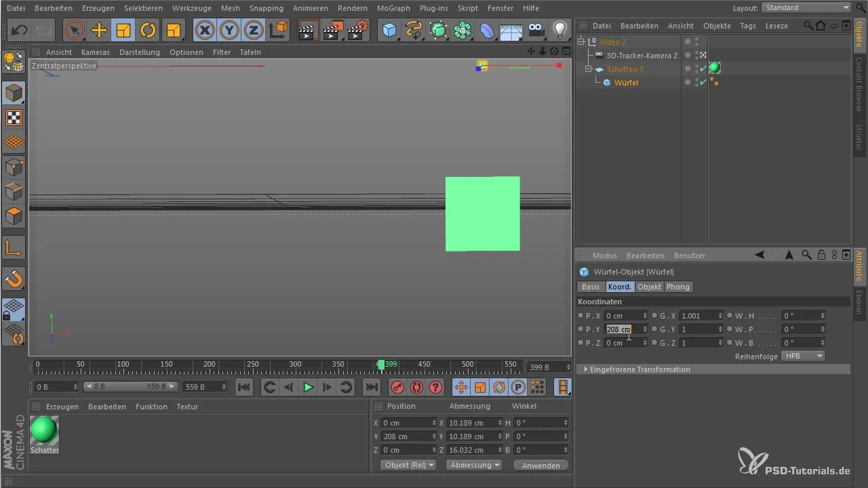
Task: Open the Layout dropdown Standard
Action: coord(806,7)
